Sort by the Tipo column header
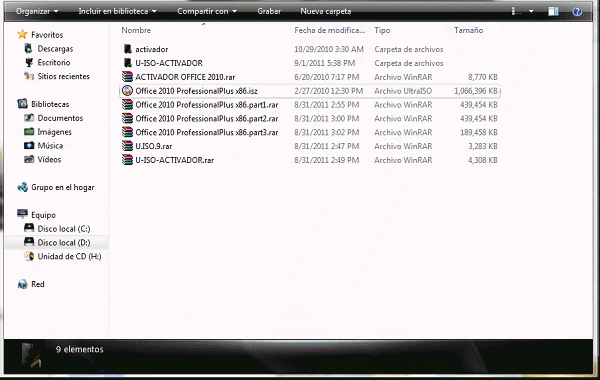 (382, 30)
